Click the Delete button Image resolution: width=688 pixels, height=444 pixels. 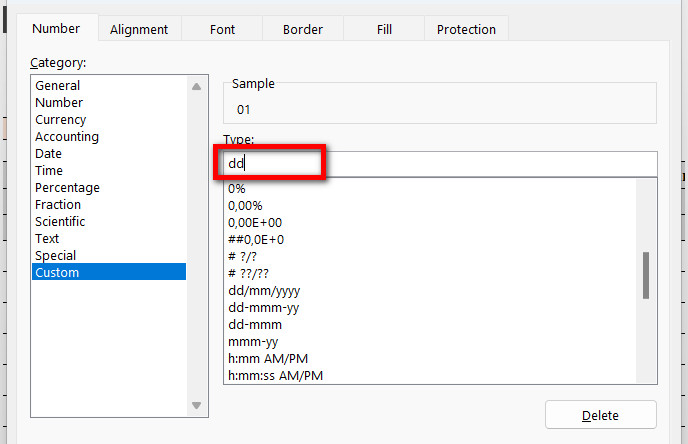(x=600, y=415)
